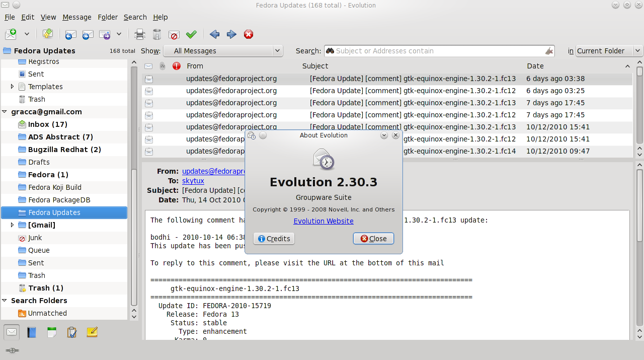
Task: Collapse the gracca@gmail.com account
Action: (5, 112)
